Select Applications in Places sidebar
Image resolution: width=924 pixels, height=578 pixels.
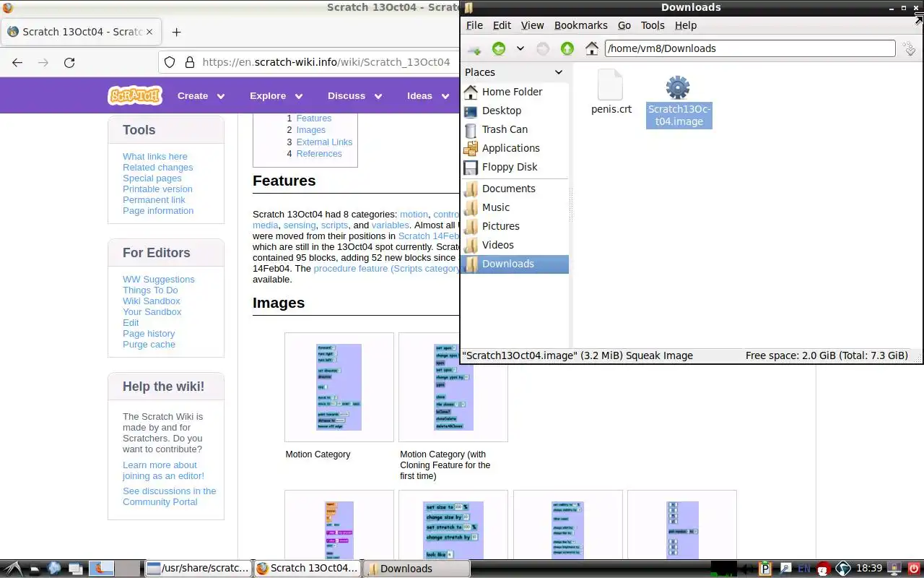(x=515, y=148)
